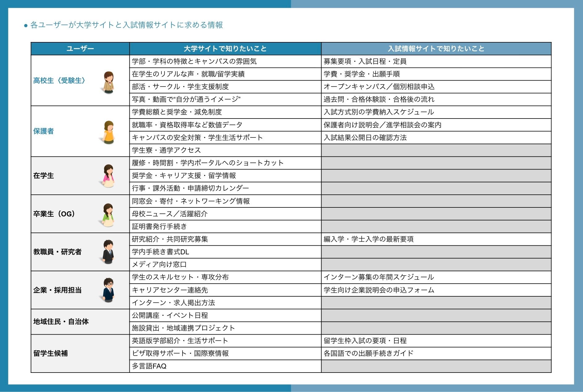Click the page title 各ユーザーが大学サイトと入試情報サイトに求める情報
Screen dimensions: 583x392
127,25
